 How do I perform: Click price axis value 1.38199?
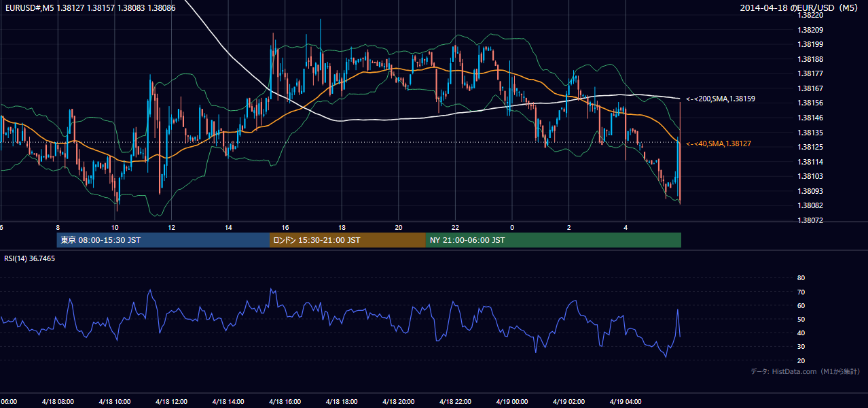pyautogui.click(x=811, y=44)
